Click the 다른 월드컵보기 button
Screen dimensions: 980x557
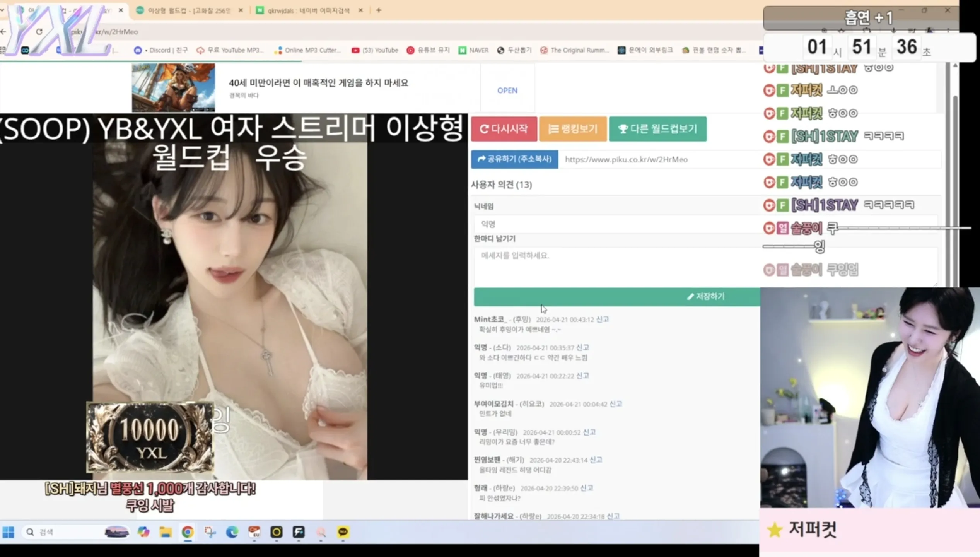657,129
